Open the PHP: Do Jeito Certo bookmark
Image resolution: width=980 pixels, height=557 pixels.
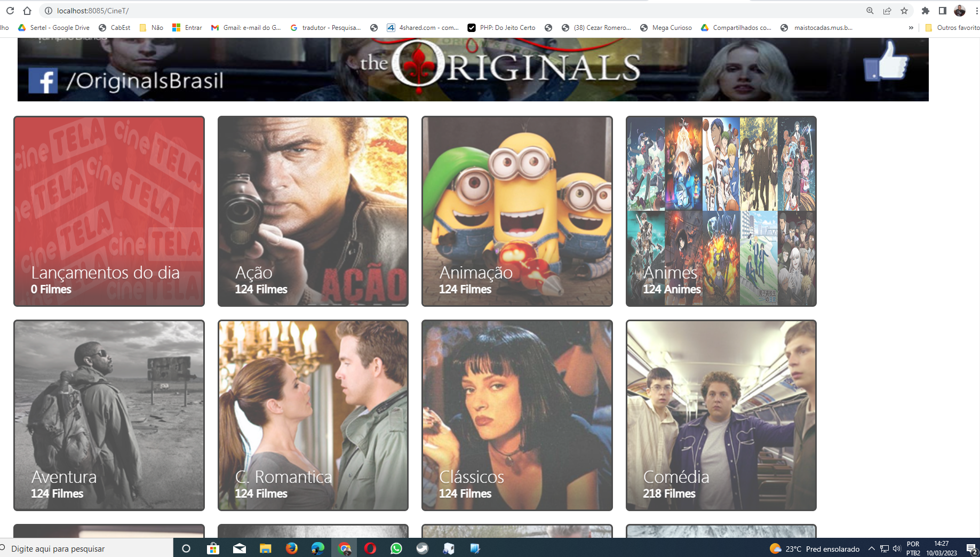[501, 28]
